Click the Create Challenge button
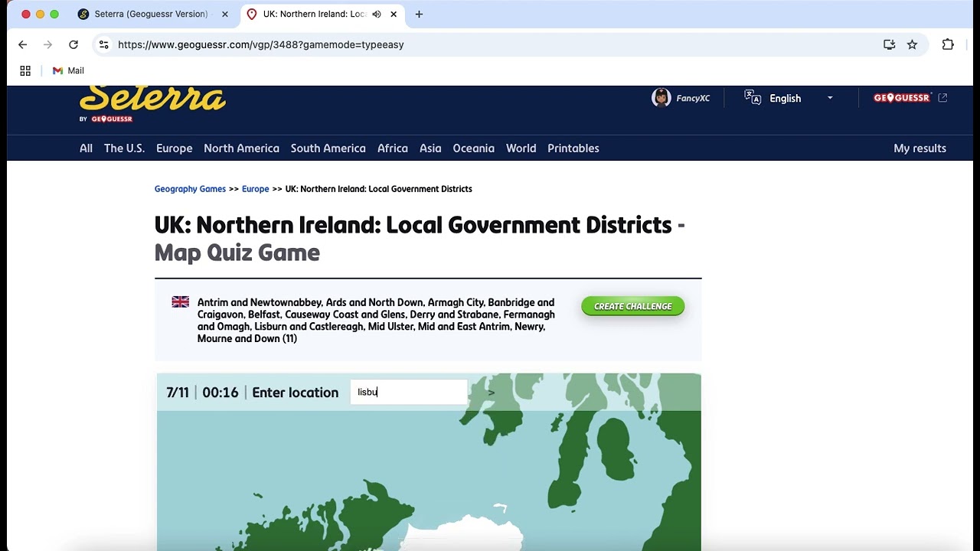The height and width of the screenshot is (551, 980). point(633,306)
